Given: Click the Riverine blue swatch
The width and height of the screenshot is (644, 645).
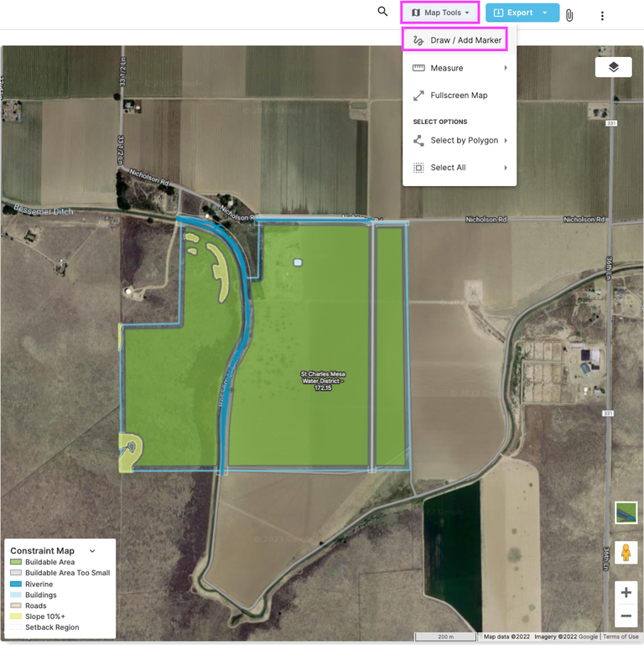Looking at the screenshot, I should [x=16, y=584].
